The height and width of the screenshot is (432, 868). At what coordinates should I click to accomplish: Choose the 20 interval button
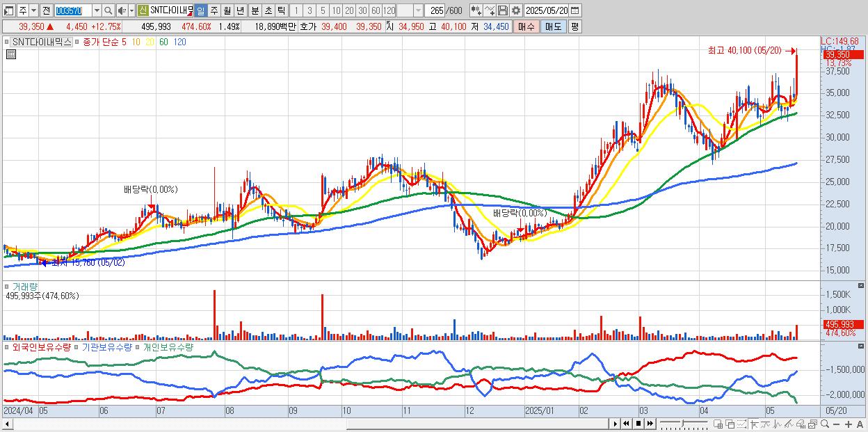pos(349,10)
